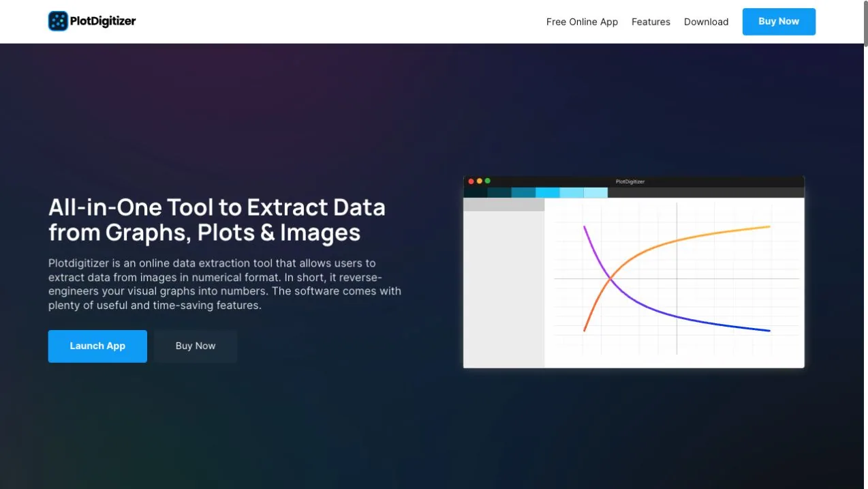Click the paragraph starting "Plotdigitizer is an online data extraction tool"

(225, 284)
